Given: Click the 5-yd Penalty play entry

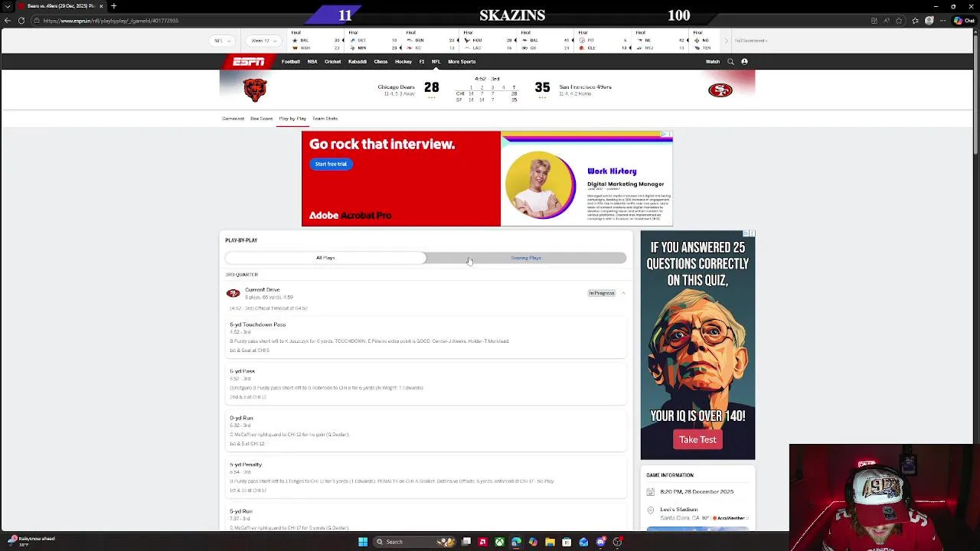Looking at the screenshot, I should tap(426, 477).
